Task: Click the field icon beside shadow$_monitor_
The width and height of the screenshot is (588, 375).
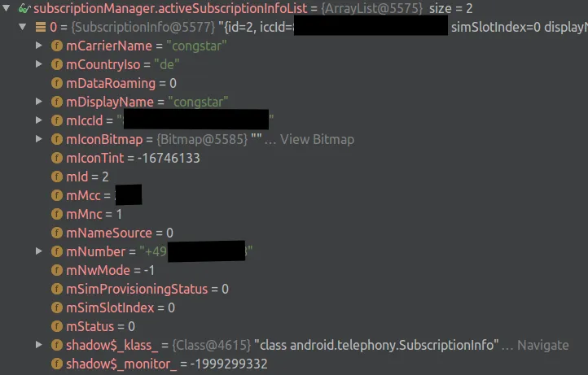Action: (x=57, y=364)
